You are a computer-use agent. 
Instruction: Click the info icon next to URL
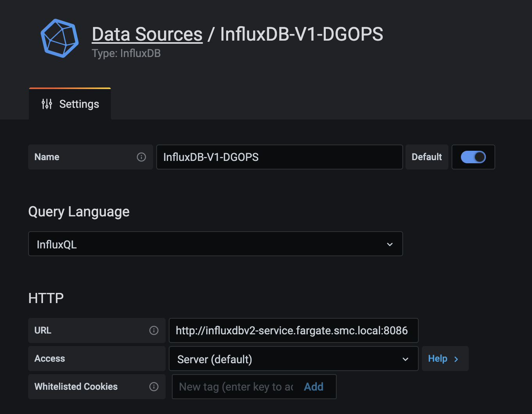click(x=154, y=330)
